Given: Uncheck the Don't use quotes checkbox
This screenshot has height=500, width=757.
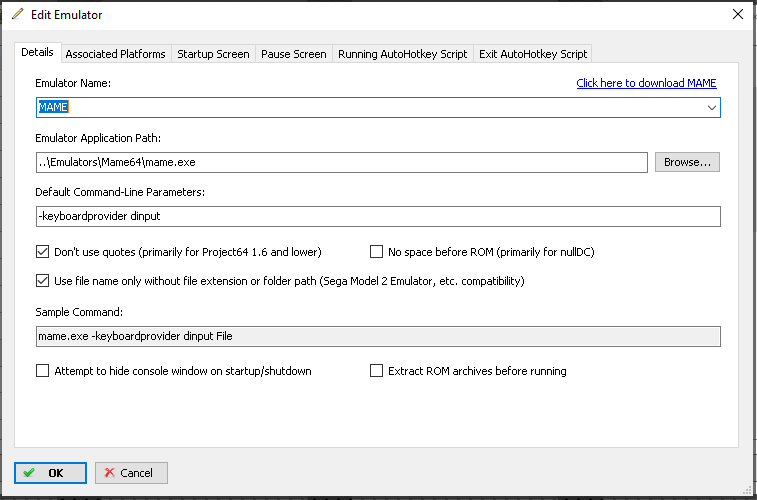Looking at the screenshot, I should point(42,252).
